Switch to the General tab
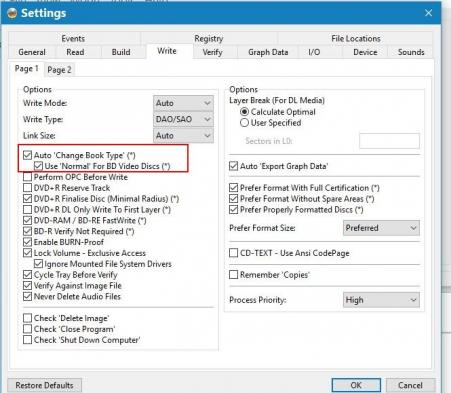The width and height of the screenshot is (451, 393). pos(32,52)
